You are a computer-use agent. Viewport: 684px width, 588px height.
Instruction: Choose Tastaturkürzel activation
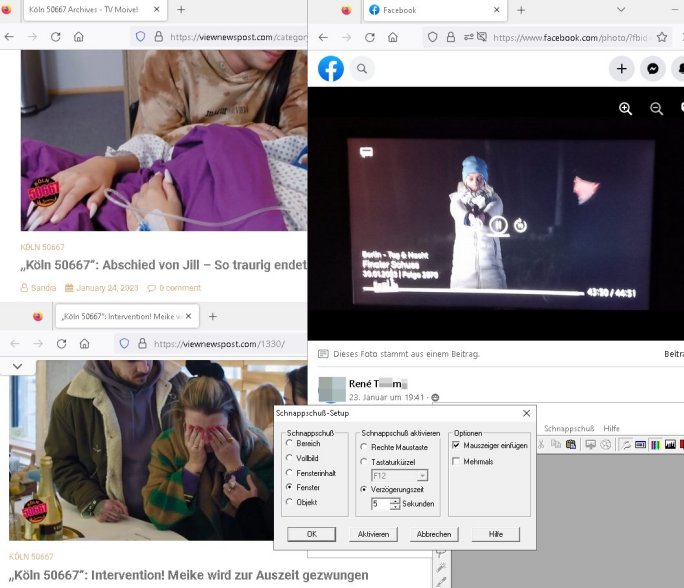(x=388, y=462)
